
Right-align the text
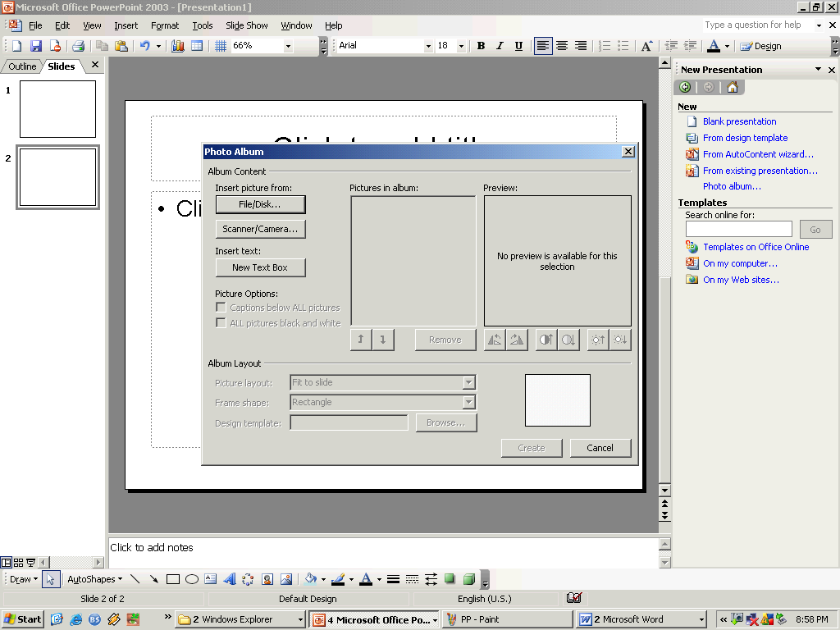tap(581, 46)
